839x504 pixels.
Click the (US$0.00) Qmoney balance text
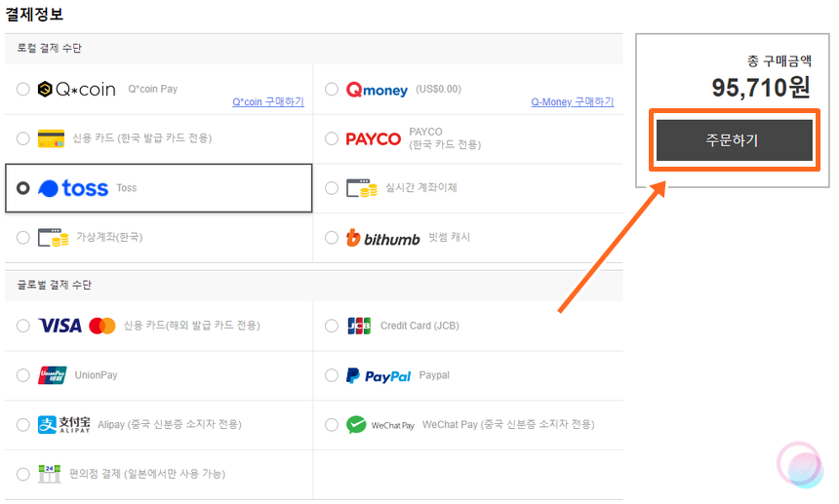click(438, 89)
